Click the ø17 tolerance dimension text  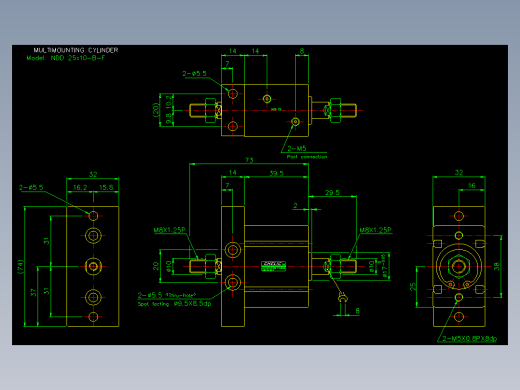click(384, 266)
